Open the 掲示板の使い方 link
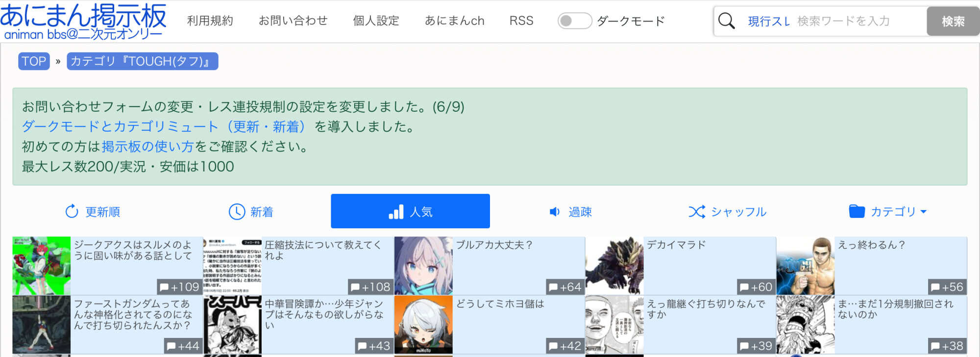Image resolution: width=980 pixels, height=357 pixels. (147, 146)
